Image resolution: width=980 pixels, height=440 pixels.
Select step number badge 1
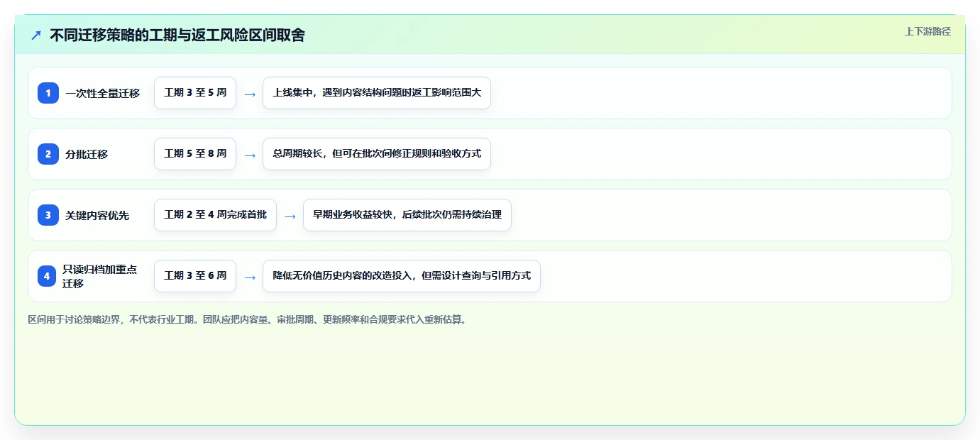pos(48,93)
